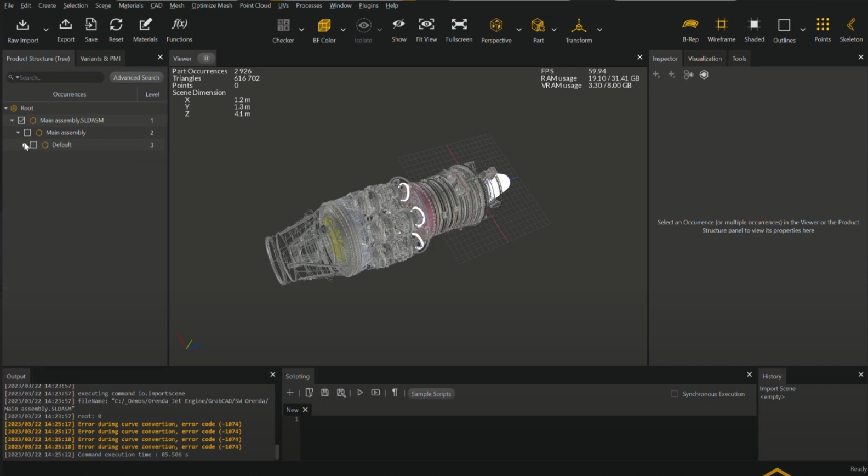The height and width of the screenshot is (476, 868).
Task: Open the Raw Import dropdown arrow
Action: pyautogui.click(x=46, y=30)
